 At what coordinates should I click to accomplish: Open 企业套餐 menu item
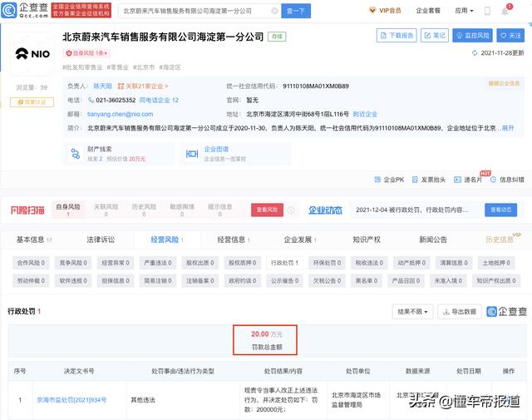point(428,11)
